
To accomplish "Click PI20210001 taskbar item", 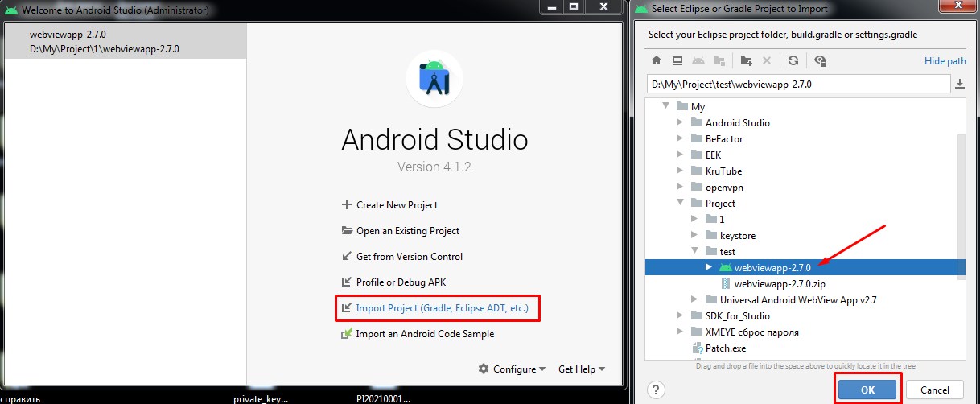I will [x=383, y=398].
